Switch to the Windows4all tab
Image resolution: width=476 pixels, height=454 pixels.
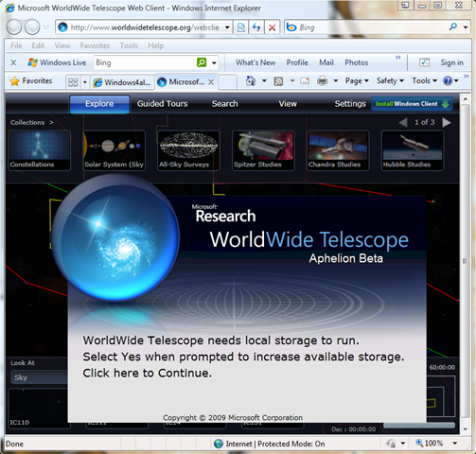pyautogui.click(x=122, y=82)
